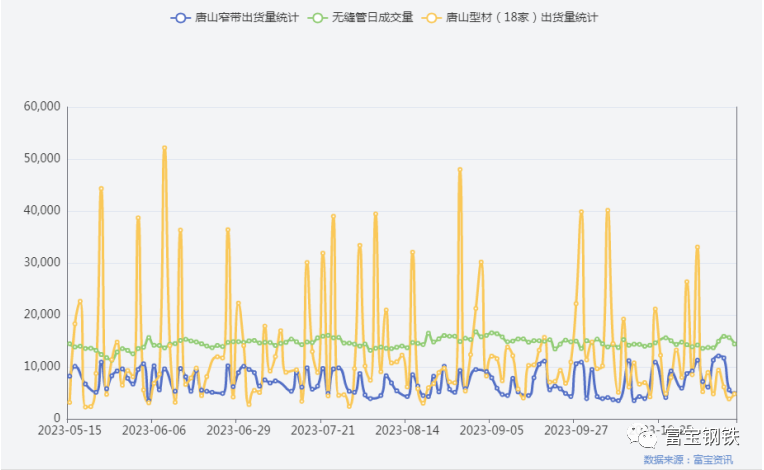Click the yellow peak data point above 50,000
The width and height of the screenshot is (764, 470).
coord(165,148)
